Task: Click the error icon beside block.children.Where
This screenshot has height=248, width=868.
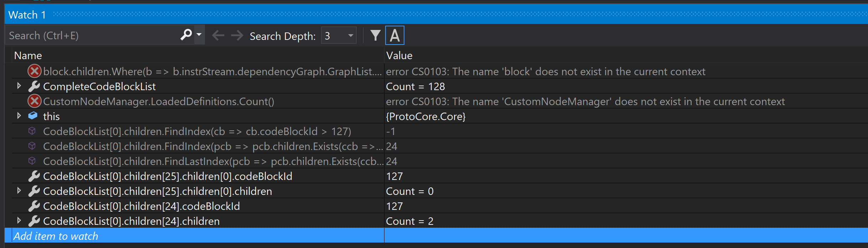Action: pos(34,71)
